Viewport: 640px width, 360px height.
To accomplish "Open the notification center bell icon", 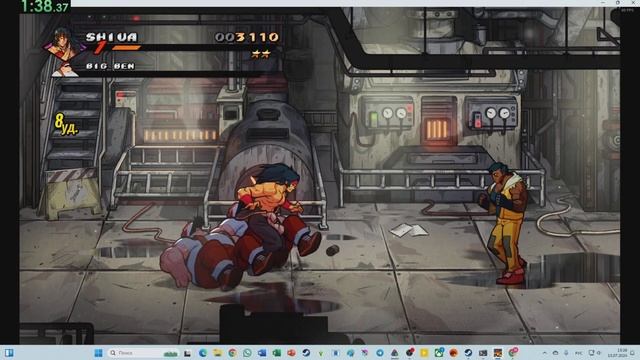I will pyautogui.click(x=632, y=353).
